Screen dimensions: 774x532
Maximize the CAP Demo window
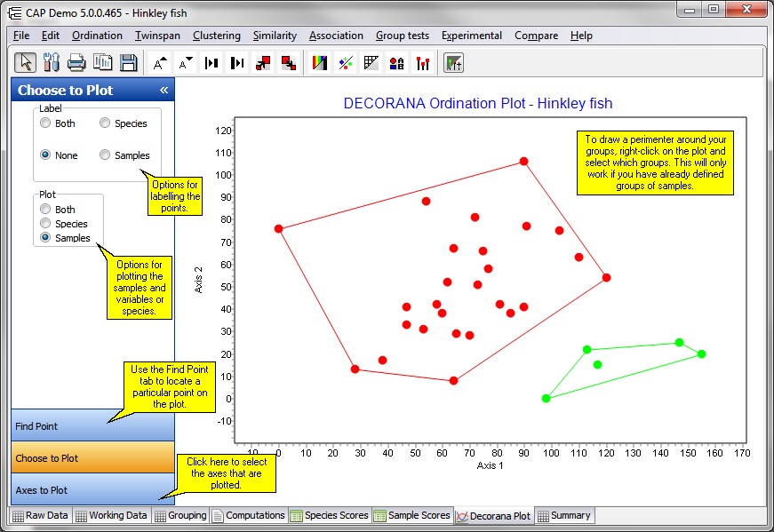click(x=714, y=10)
